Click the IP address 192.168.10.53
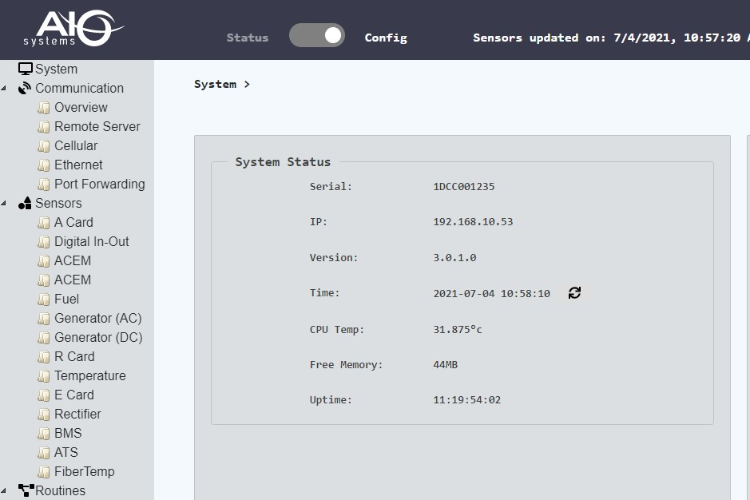750x500 pixels. coord(473,222)
